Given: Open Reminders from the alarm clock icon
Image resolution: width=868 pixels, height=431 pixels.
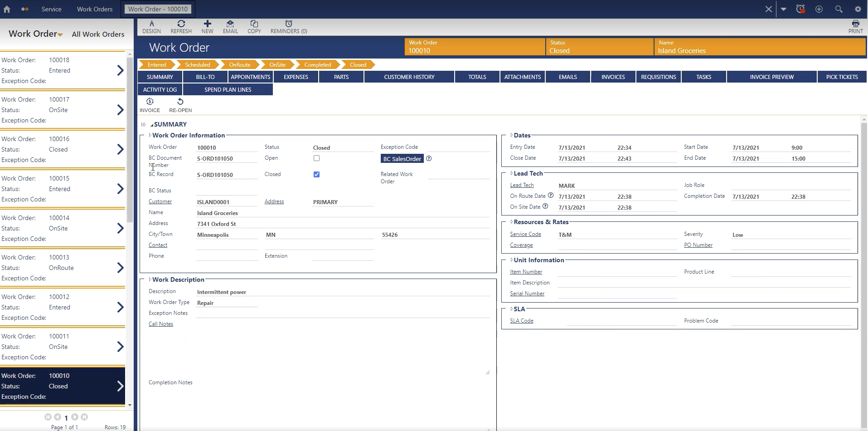Looking at the screenshot, I should pyautogui.click(x=288, y=26).
